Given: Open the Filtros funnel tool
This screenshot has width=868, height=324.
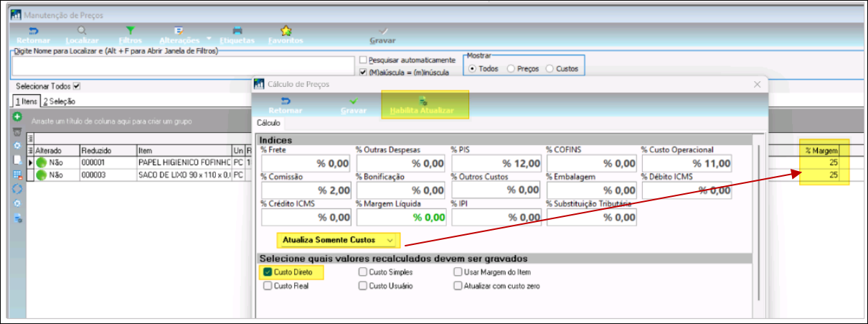Looking at the screenshot, I should coord(130,35).
